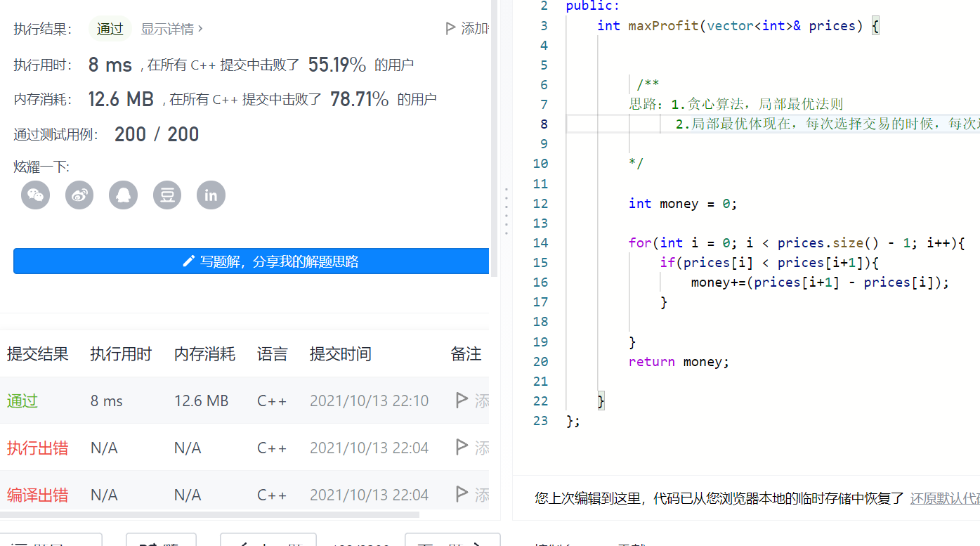
Task: Open the 编译出错 submission entry
Action: tap(38, 495)
